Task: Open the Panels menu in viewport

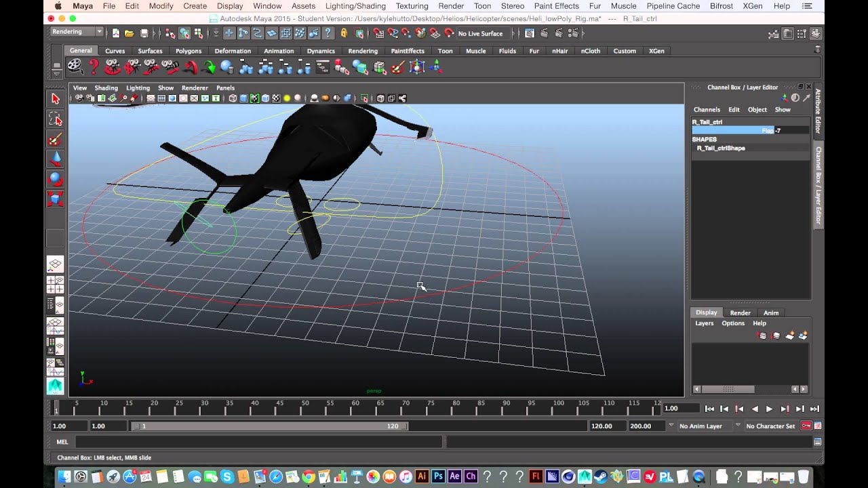Action: pyautogui.click(x=225, y=87)
